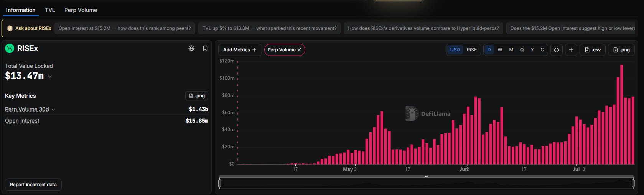
Task: Click Report incorrect data
Action: pos(33,185)
